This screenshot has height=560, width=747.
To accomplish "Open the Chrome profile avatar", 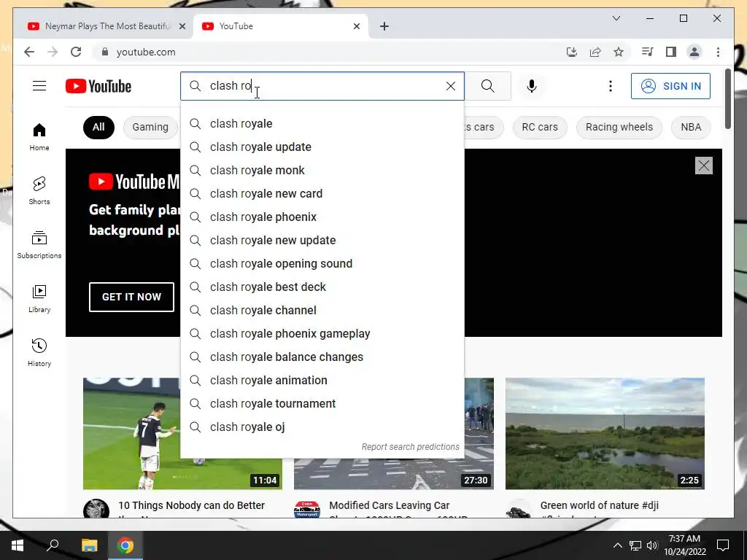I will click(694, 52).
